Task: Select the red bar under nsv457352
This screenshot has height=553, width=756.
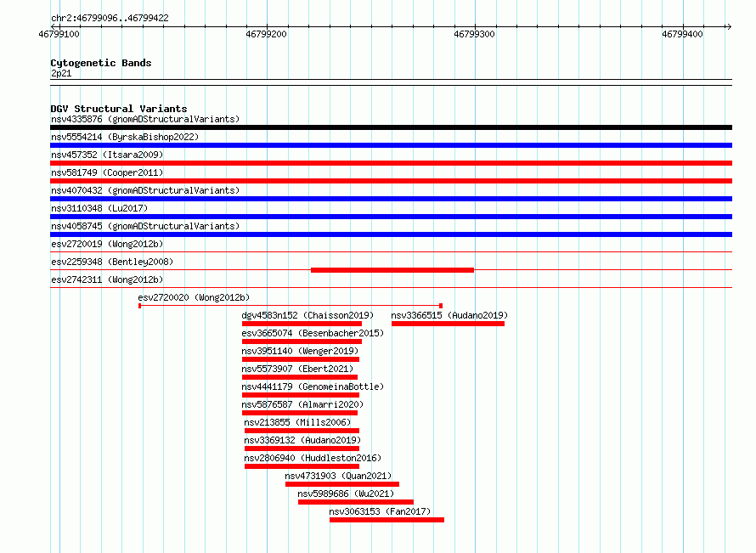Action: click(391, 163)
